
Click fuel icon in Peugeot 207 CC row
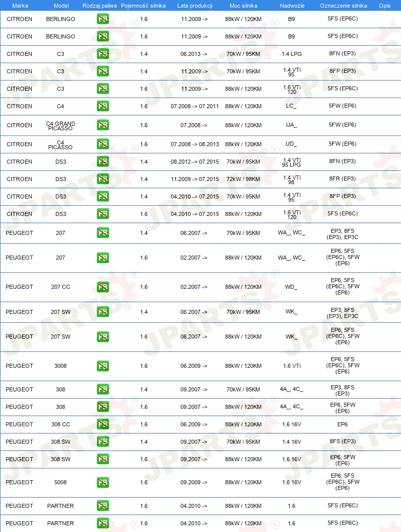[103, 287]
